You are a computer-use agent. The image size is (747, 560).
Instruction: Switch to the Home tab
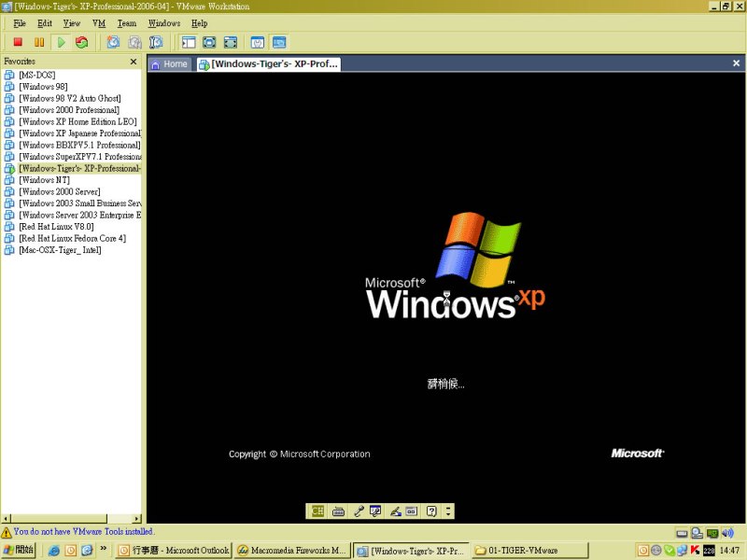tap(169, 63)
